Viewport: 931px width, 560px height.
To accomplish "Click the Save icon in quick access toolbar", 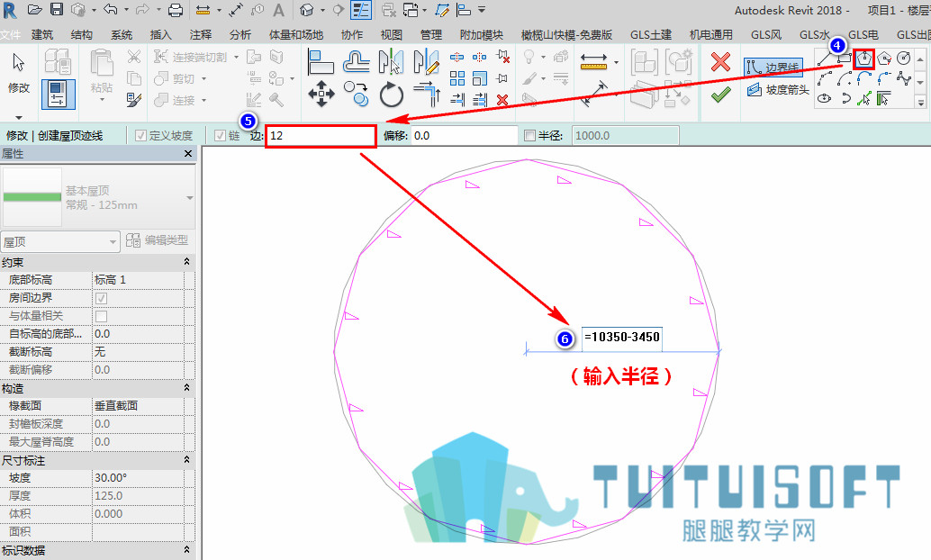I will 57,10.
